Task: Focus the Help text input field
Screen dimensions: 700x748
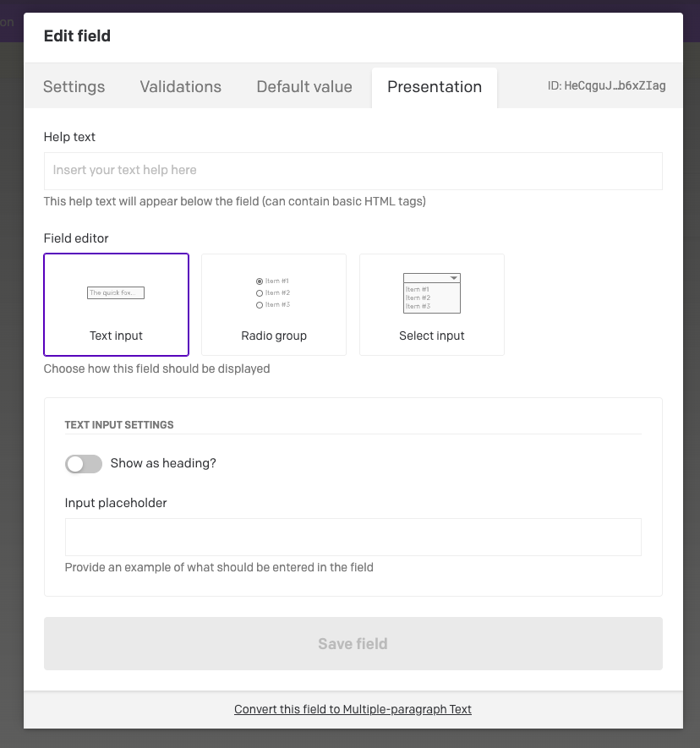Action: (x=353, y=171)
